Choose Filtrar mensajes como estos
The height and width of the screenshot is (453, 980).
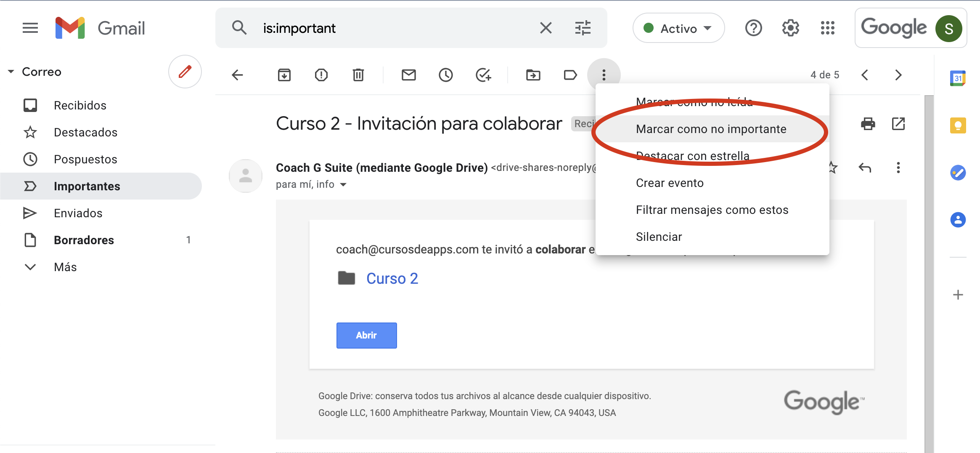[712, 210]
